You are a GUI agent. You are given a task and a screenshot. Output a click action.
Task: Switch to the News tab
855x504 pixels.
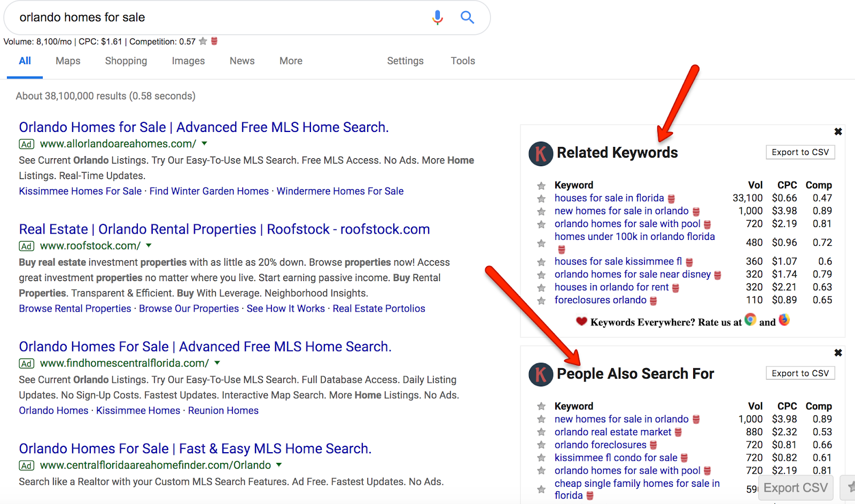242,61
